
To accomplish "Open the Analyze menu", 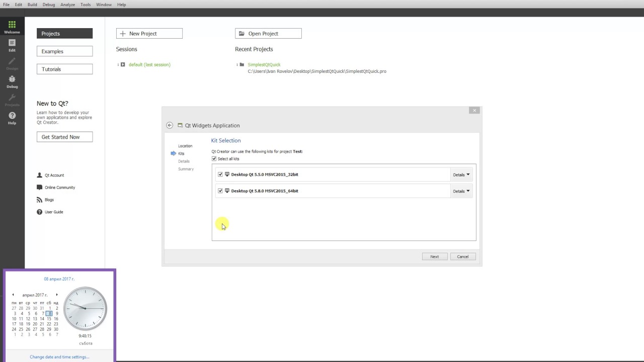I will click(x=67, y=5).
